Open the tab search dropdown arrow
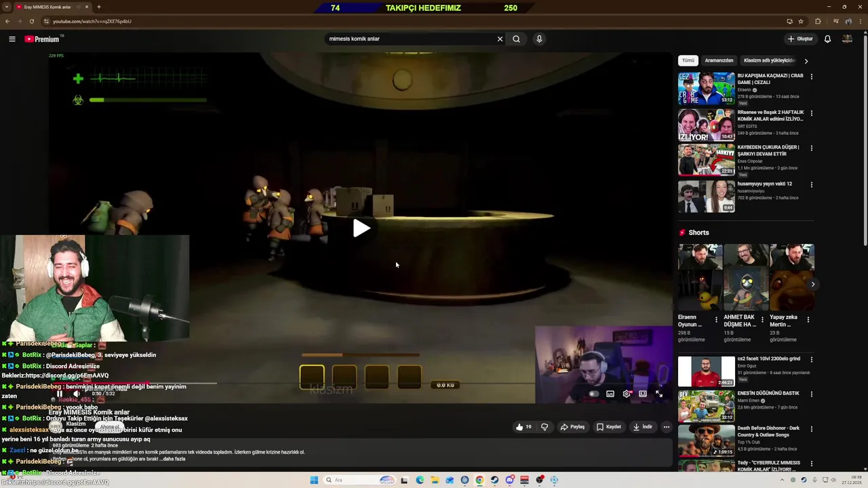 point(6,7)
